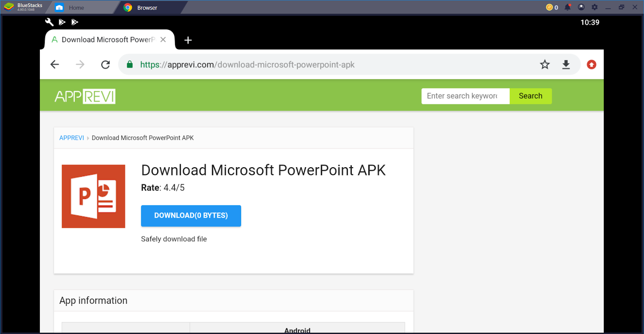Click the App information section heading
This screenshot has height=334, width=644.
coord(93,301)
